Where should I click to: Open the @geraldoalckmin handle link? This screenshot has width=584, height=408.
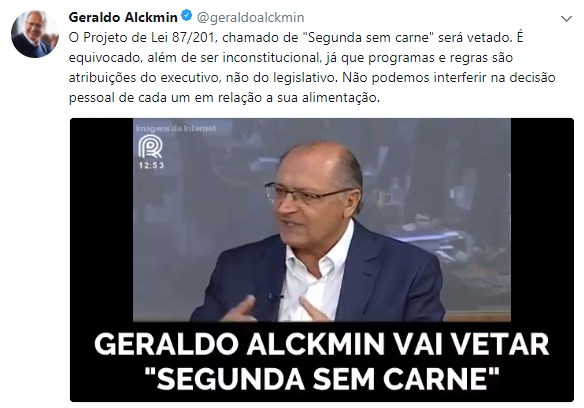(250, 18)
